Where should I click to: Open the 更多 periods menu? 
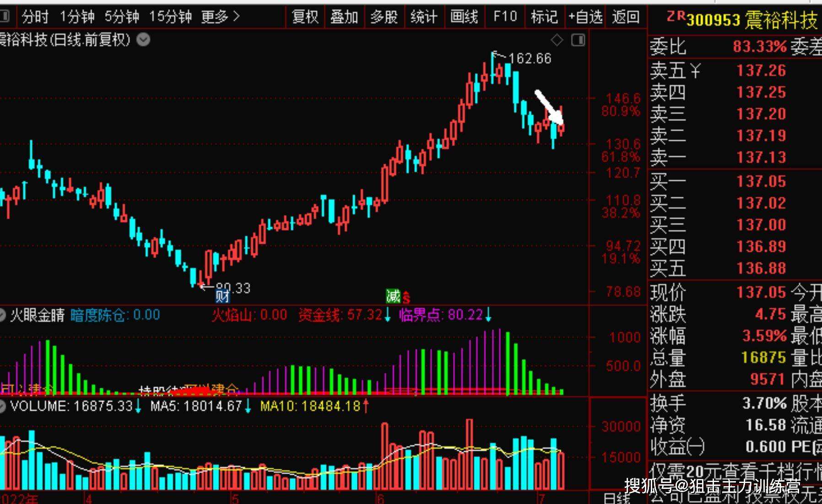[221, 17]
